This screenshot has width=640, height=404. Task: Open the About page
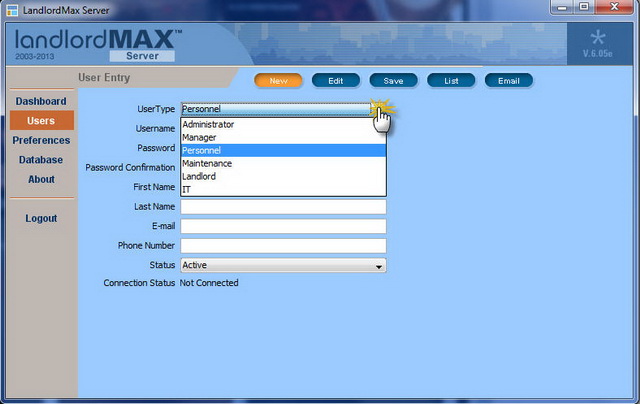point(41,179)
